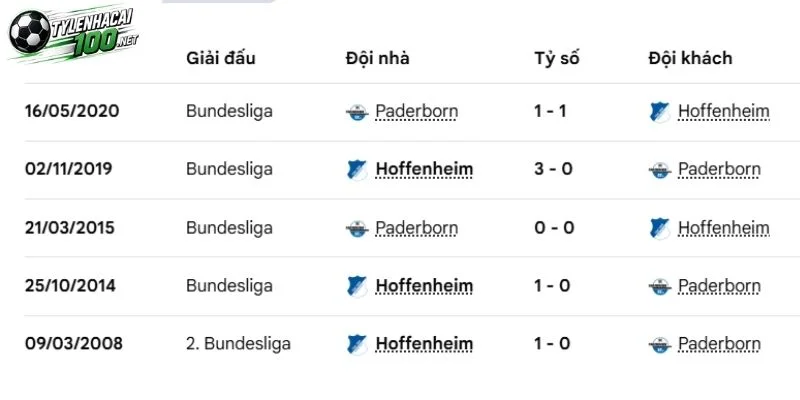Select the Tỷ số column header
Viewport: 800px width, 400px height.
pyautogui.click(x=557, y=58)
